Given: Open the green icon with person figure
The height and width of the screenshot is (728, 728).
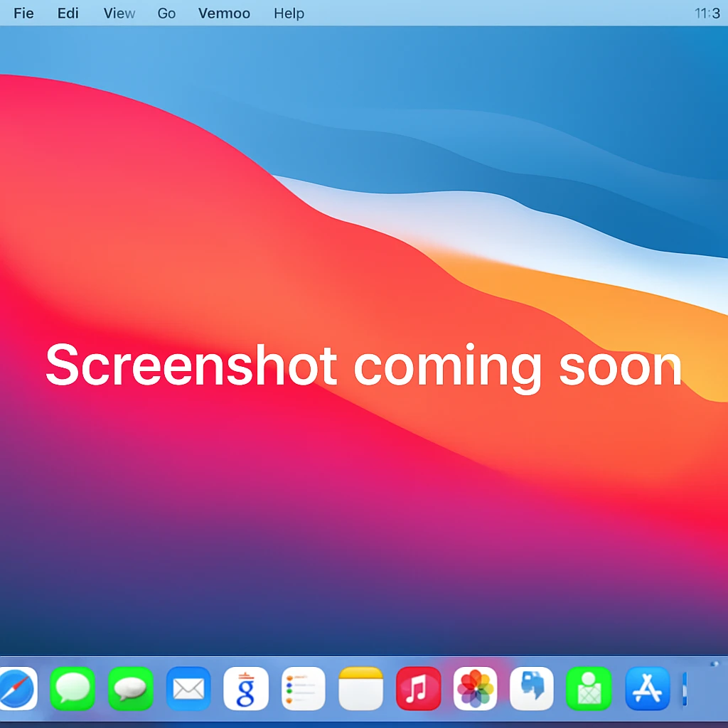Looking at the screenshot, I should point(589,688).
